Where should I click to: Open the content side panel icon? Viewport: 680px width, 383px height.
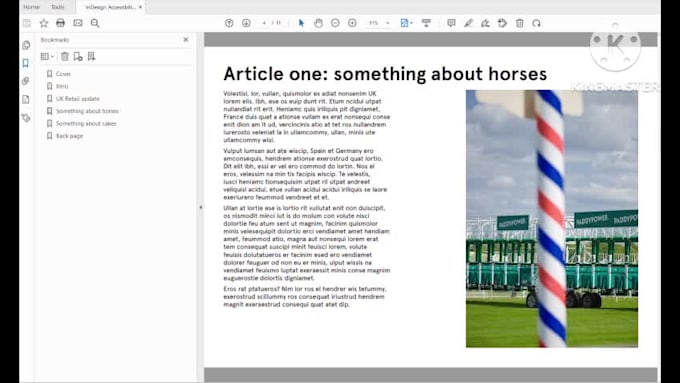coord(26,99)
